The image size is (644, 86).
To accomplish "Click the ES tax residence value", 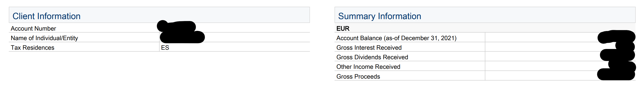I will (x=165, y=48).
